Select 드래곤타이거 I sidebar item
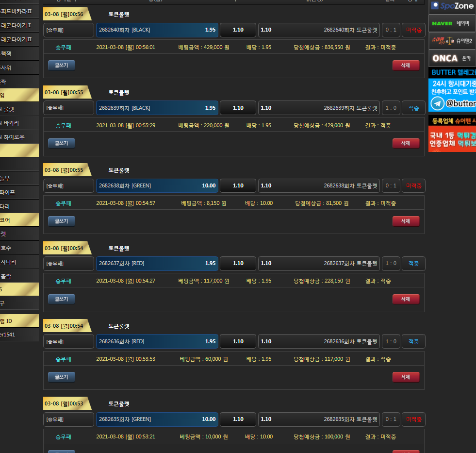Image resolution: width=476 pixels, height=453 pixels. click(x=18, y=25)
